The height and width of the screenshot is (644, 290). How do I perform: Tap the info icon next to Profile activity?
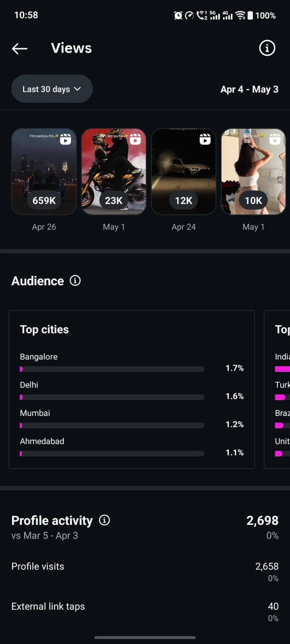104,520
